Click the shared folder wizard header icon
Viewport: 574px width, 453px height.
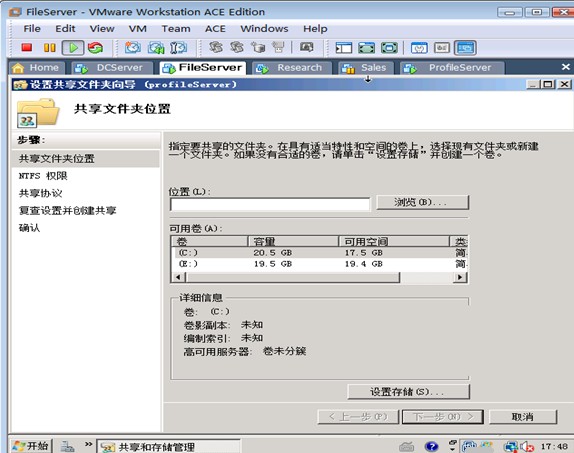click(37, 112)
